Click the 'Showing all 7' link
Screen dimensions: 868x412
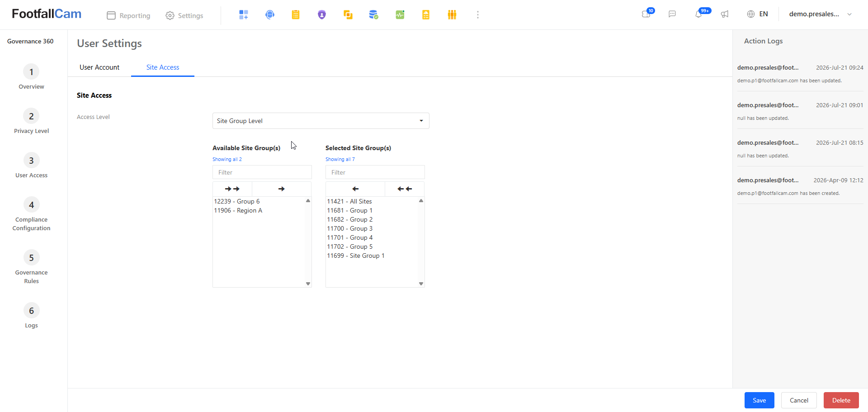[340, 159]
